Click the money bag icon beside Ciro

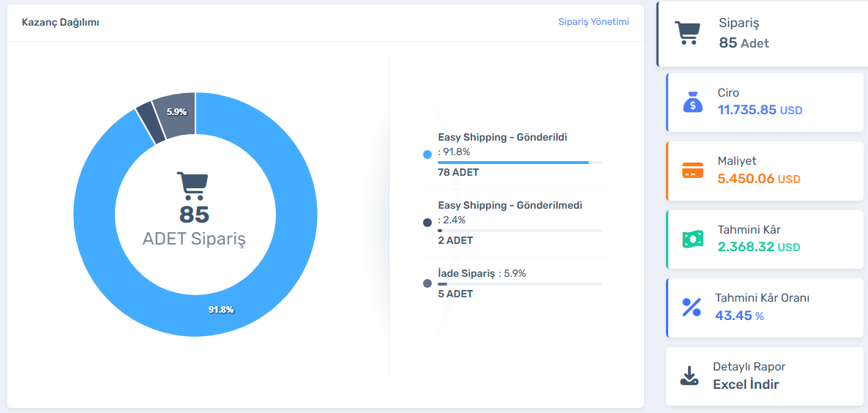pos(692,101)
